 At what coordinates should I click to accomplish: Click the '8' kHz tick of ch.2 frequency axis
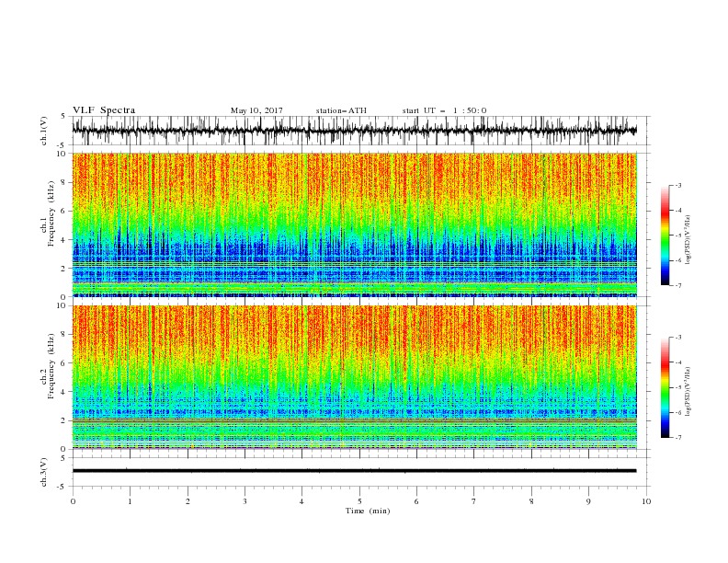pos(65,335)
